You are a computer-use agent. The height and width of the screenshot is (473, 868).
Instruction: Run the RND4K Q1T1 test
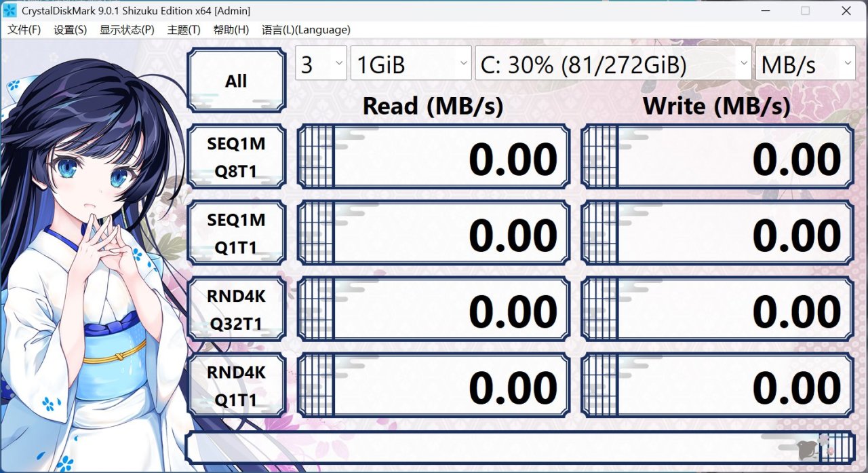click(x=236, y=385)
